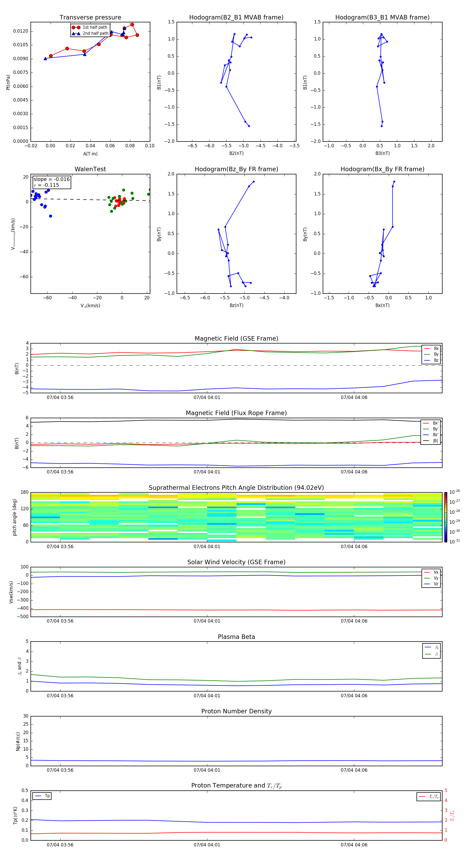Click the 'Magnetic Field (Flux Rope Frame)' title

236,413
